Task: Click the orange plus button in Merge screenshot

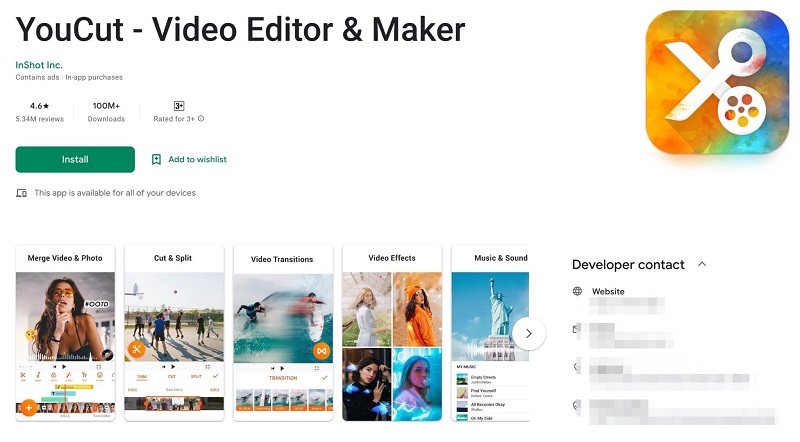Action: click(x=29, y=408)
